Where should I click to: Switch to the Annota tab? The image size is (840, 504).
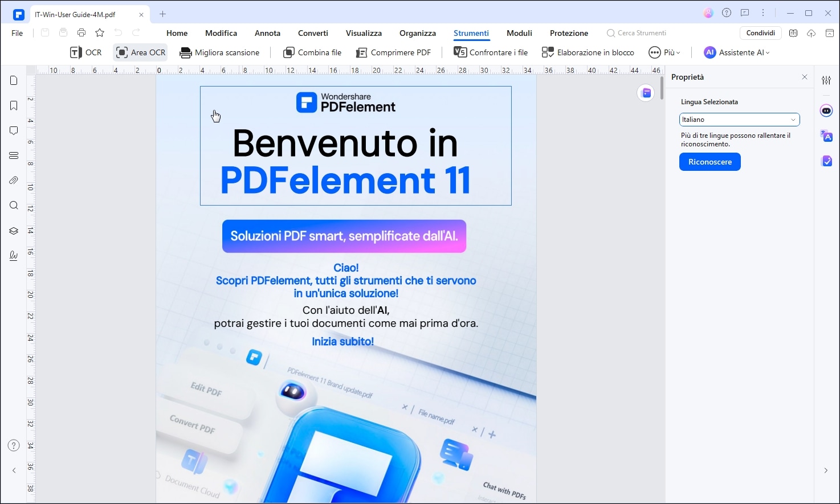267,33
